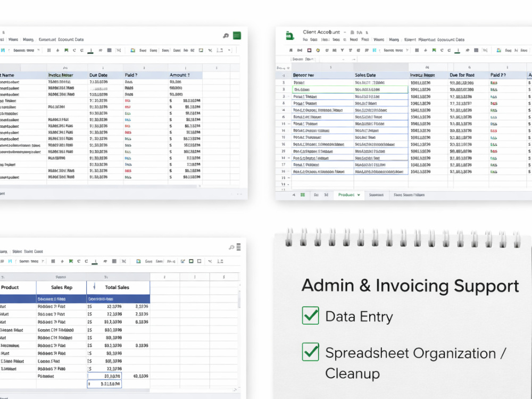Click the gray fill square in invoice spreadsheet toolbar
The width and height of the screenshot is (532, 399).
[109, 50]
